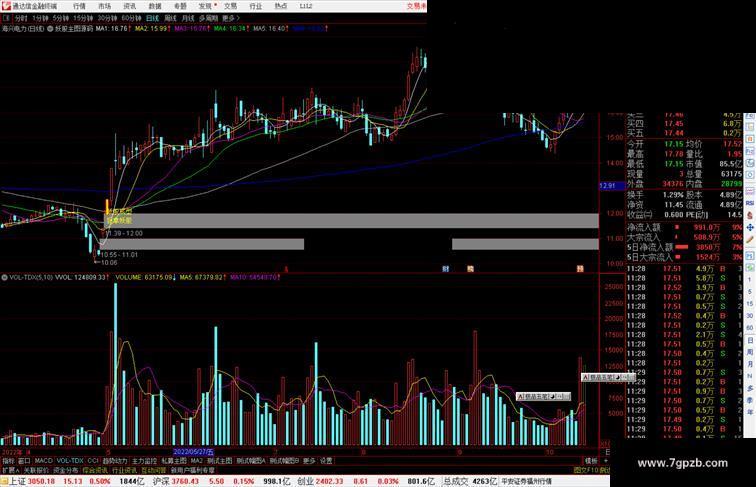Screen dimensions: 756x487
Task: Open the 关联报价 tab
Action: [36, 470]
